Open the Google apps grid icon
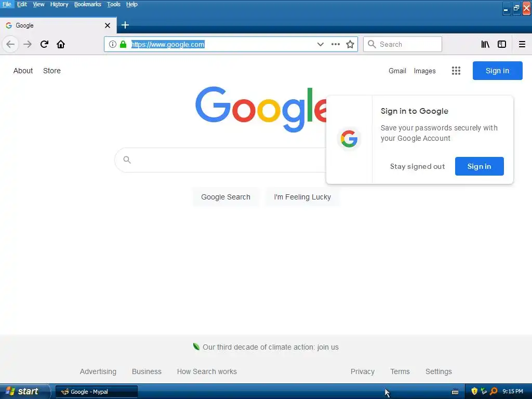This screenshot has width=532, height=399. (x=456, y=71)
